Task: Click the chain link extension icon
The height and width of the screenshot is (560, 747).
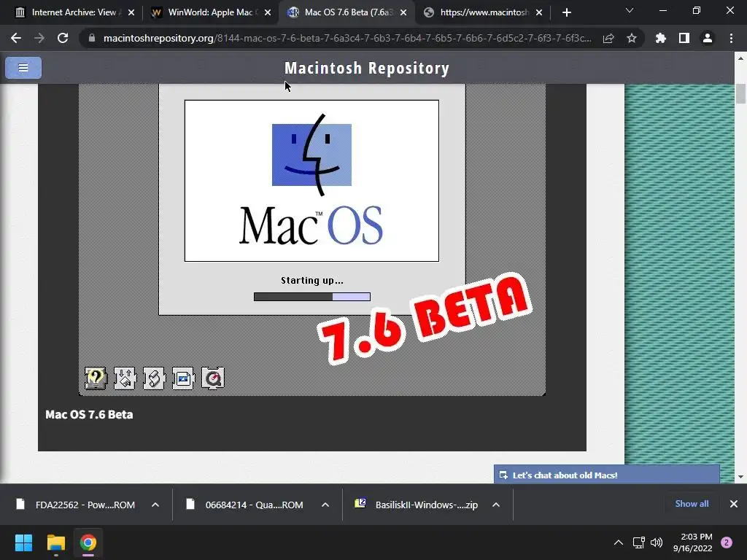Action: pyautogui.click(x=154, y=378)
